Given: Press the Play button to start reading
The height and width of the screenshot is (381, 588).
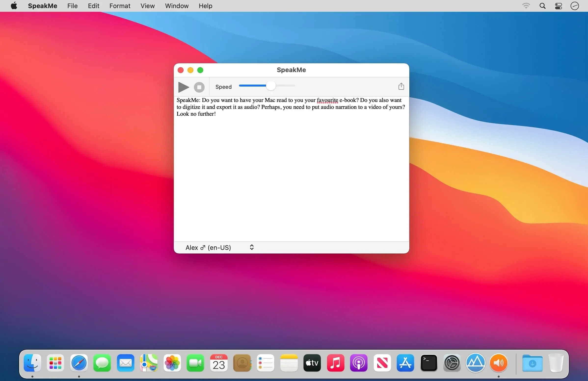Looking at the screenshot, I should click(x=183, y=87).
